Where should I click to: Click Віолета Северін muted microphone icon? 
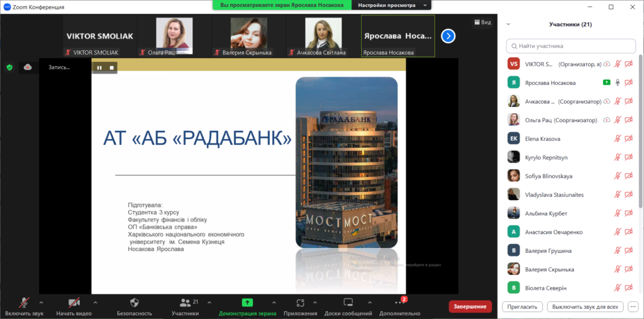[x=618, y=288]
